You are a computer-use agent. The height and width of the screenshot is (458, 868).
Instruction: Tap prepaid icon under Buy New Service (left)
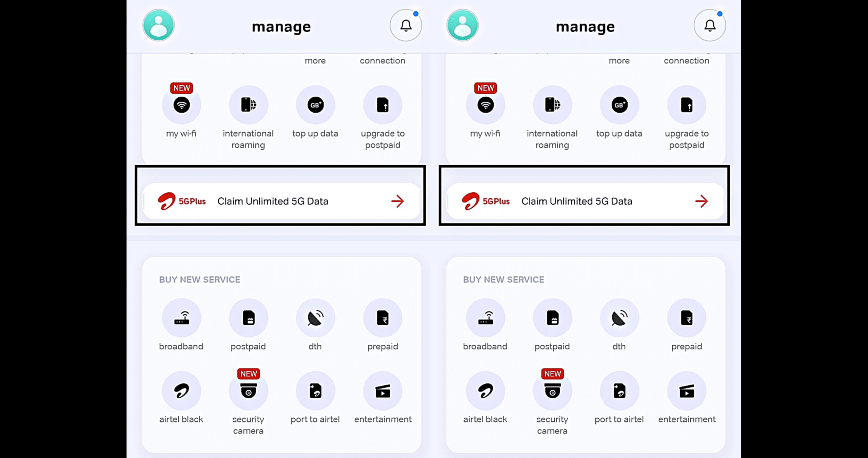(x=382, y=318)
